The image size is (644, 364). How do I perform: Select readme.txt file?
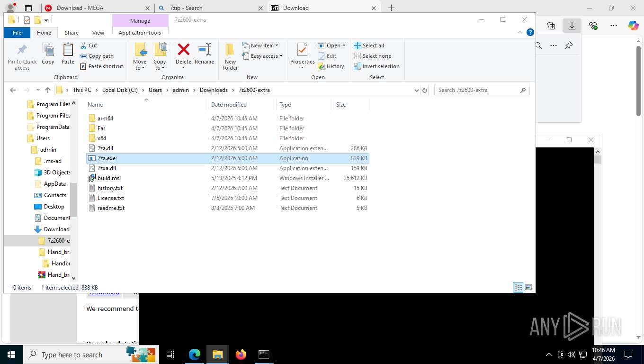click(x=227, y=208)
